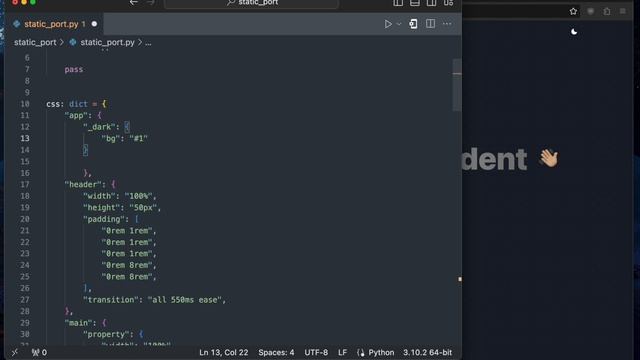Click the "app" key on line 11
The image size is (640, 360).
(x=76, y=116)
